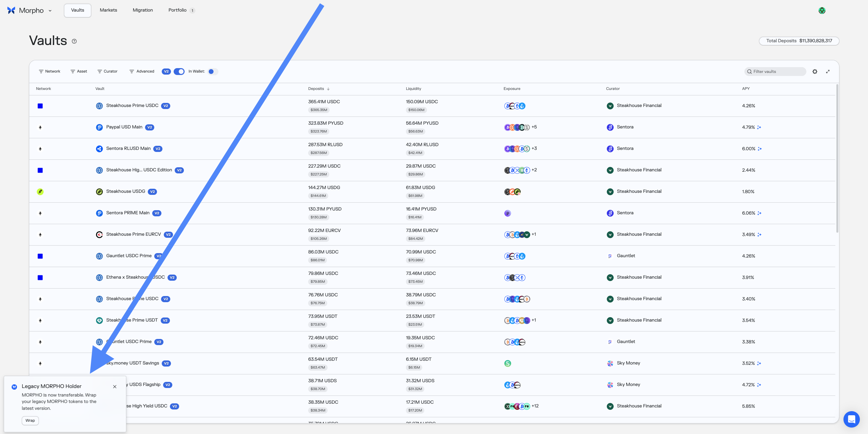Open the Network filter dropdown
The height and width of the screenshot is (434, 868).
[x=50, y=72]
